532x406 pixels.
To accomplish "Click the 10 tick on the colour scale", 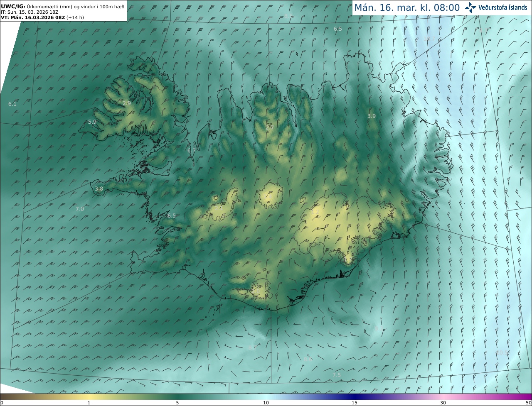I will [x=266, y=403].
